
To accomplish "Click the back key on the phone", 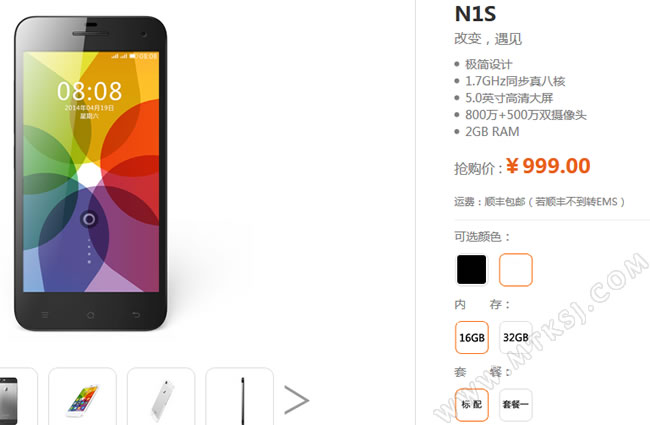I will [136, 315].
